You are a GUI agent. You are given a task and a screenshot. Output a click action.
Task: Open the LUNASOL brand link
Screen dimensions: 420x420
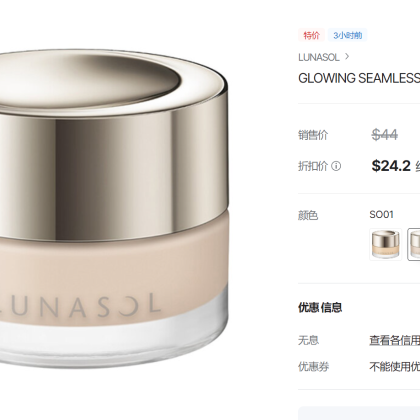click(319, 57)
